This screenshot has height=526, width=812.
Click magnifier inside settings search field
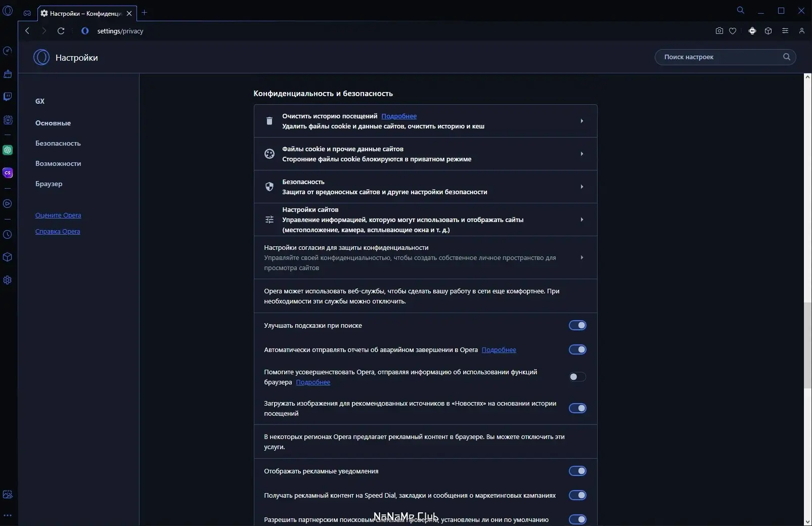coord(787,57)
